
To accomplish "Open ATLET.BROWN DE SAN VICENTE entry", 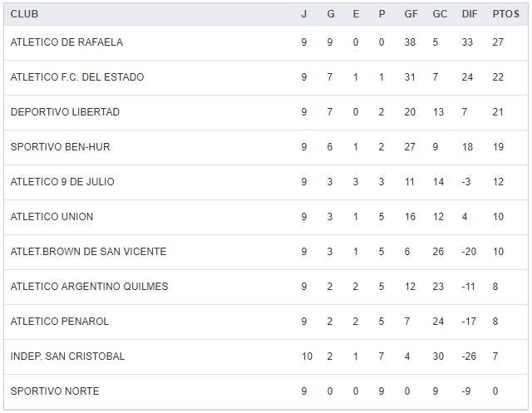I will click(x=88, y=252).
